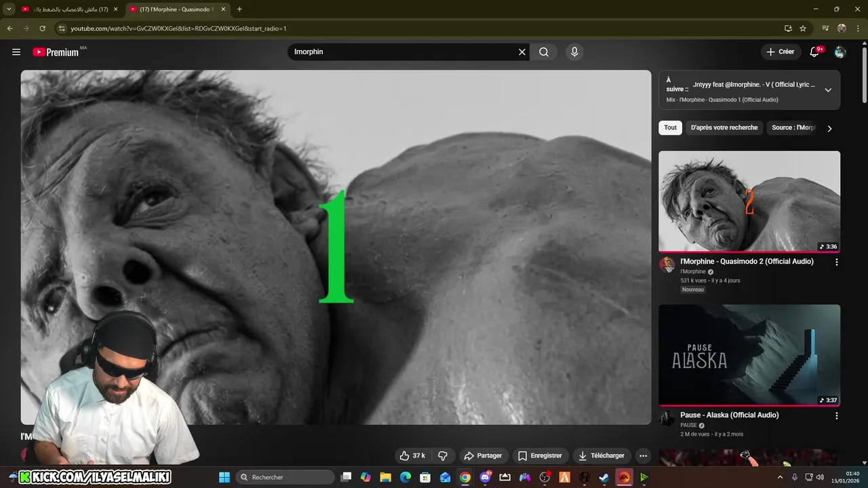Click the magnifier search button
This screenshot has width=868, height=488.
[544, 52]
